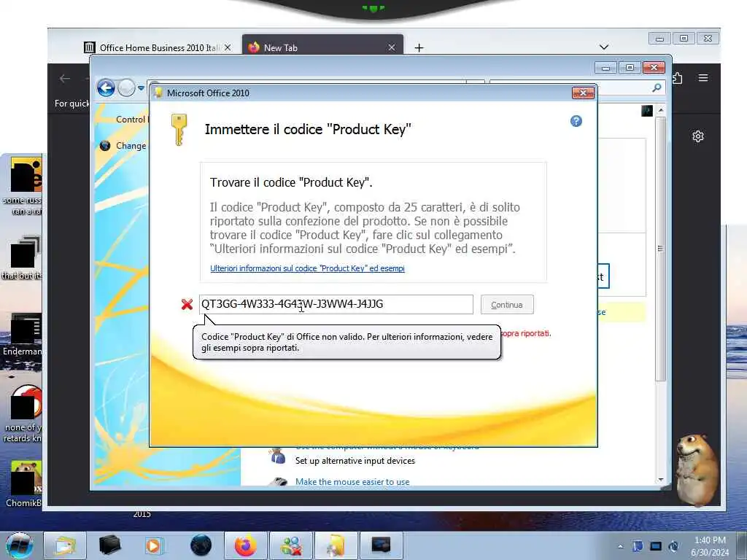The height and width of the screenshot is (560, 747).
Task: Close the Control Panel window with red X
Action: tap(654, 68)
